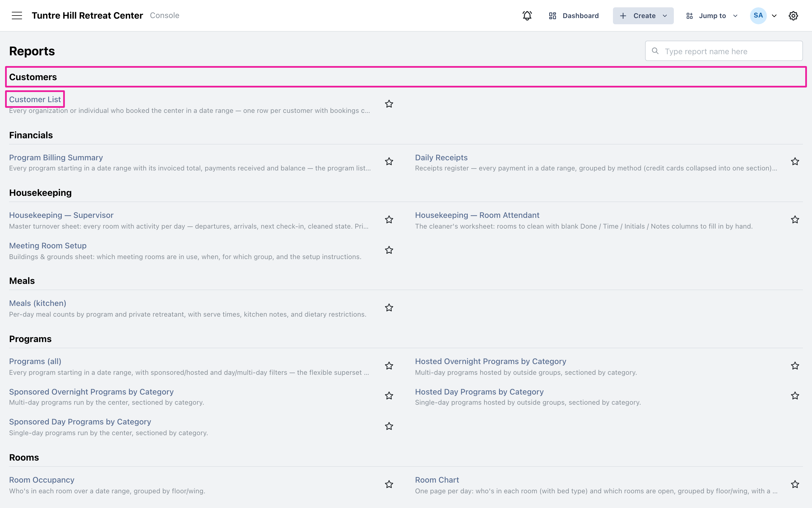Star the Customer List report
The image size is (812, 508).
coord(389,104)
